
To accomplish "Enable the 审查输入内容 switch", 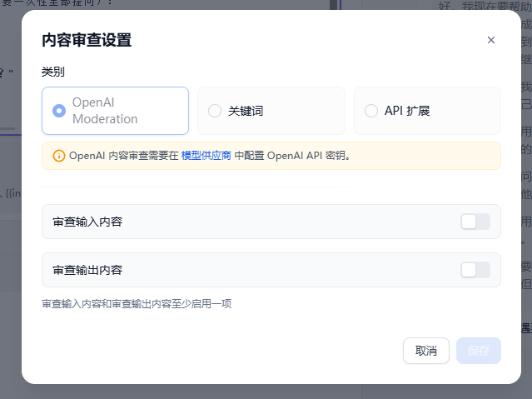I will point(475,222).
